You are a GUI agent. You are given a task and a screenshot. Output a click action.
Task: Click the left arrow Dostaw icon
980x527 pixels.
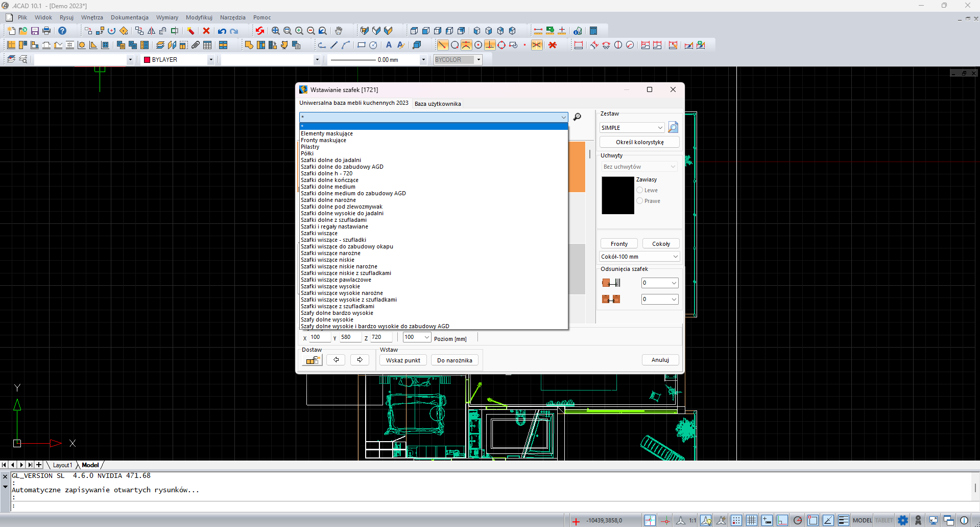coord(336,360)
